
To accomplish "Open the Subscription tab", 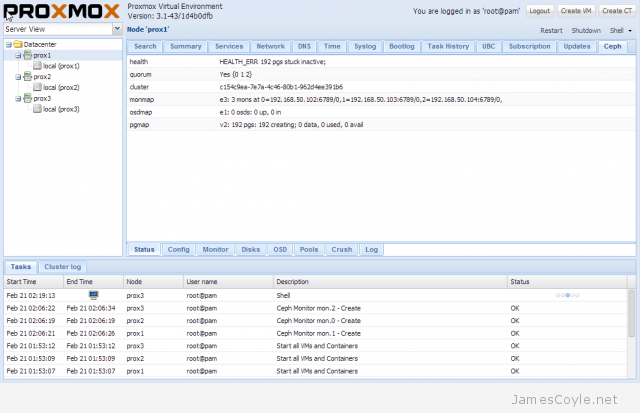I will 529,47.
